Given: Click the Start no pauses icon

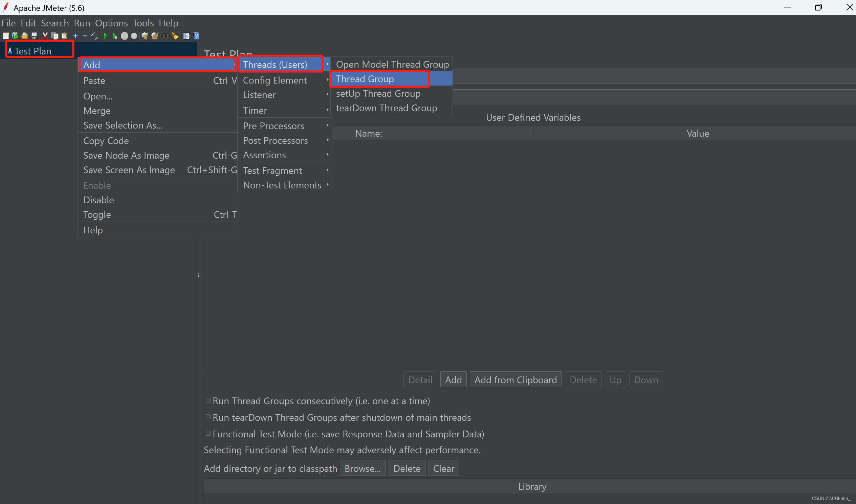Looking at the screenshot, I should (x=115, y=36).
